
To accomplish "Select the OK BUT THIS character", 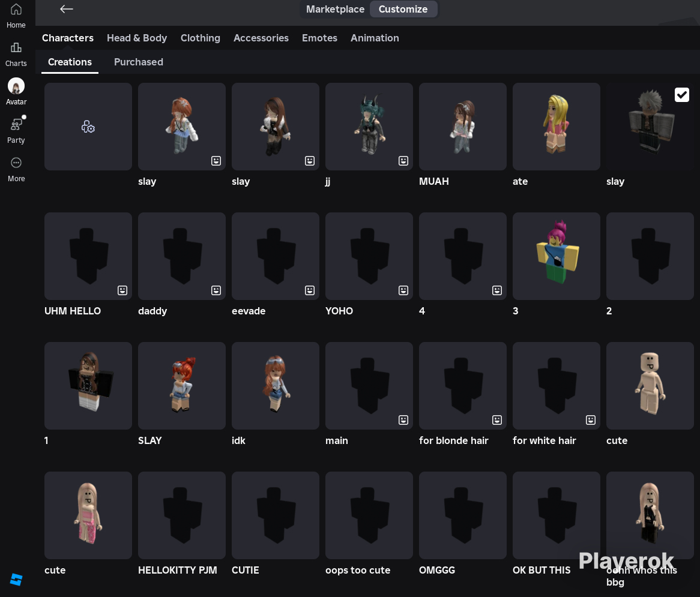I will click(x=557, y=515).
